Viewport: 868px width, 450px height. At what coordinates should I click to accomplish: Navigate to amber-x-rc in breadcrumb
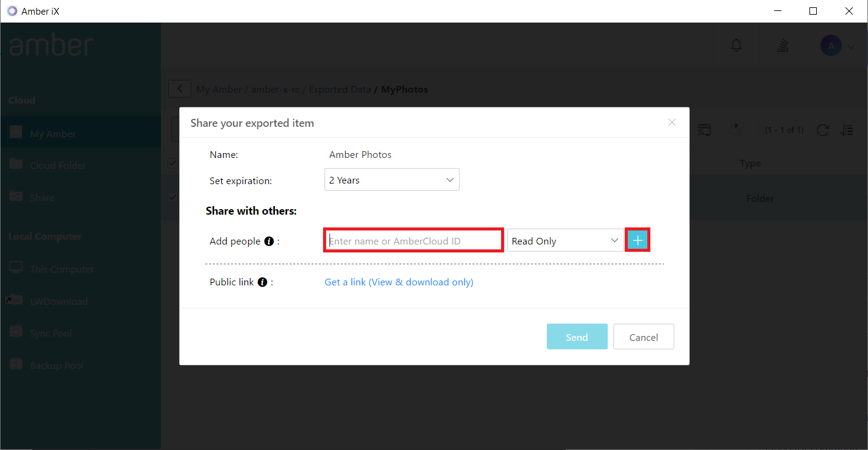(x=277, y=90)
